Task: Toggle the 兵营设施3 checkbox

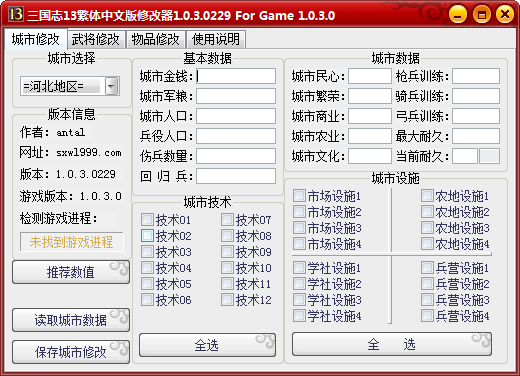Action: click(427, 300)
